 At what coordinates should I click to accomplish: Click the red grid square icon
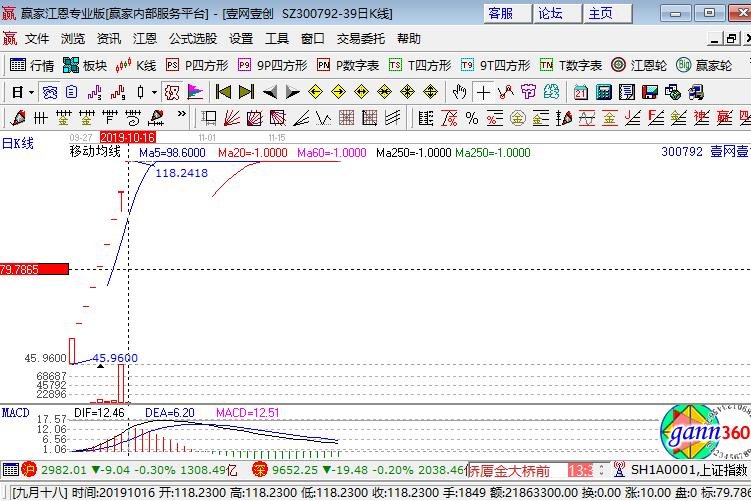pos(346,118)
